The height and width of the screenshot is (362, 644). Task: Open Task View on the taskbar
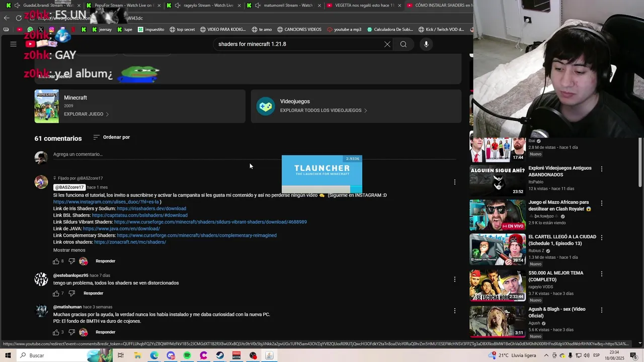coord(121,355)
